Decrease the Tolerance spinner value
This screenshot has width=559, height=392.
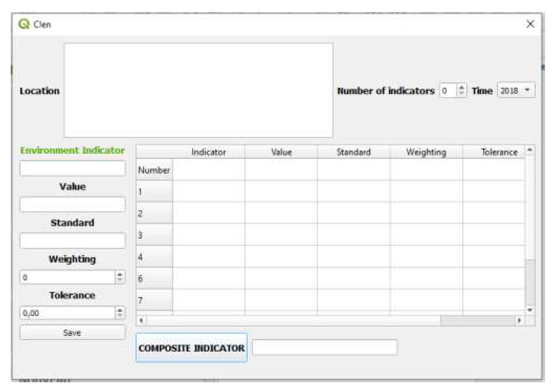tap(120, 315)
